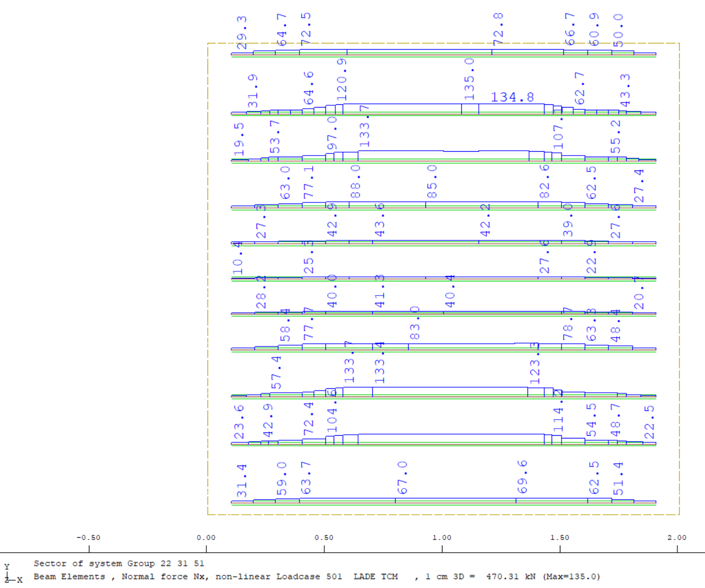
Task: Select the 120.9 beam force label
Action: pos(342,79)
